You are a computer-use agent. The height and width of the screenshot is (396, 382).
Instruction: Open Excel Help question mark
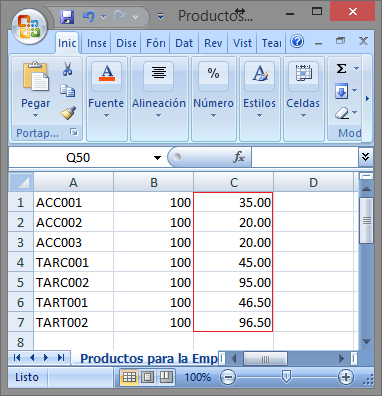[297, 42]
